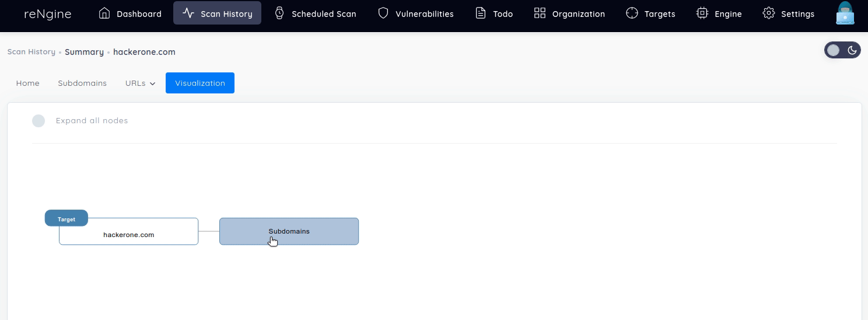Expand the Subdomains graph node
The width and height of the screenshot is (868, 320).
(289, 231)
